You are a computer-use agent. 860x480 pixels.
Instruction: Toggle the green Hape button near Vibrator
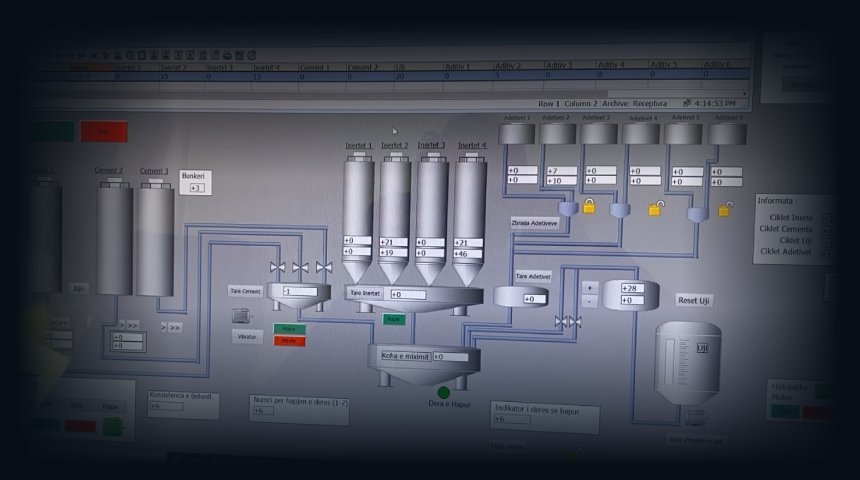[x=288, y=328]
